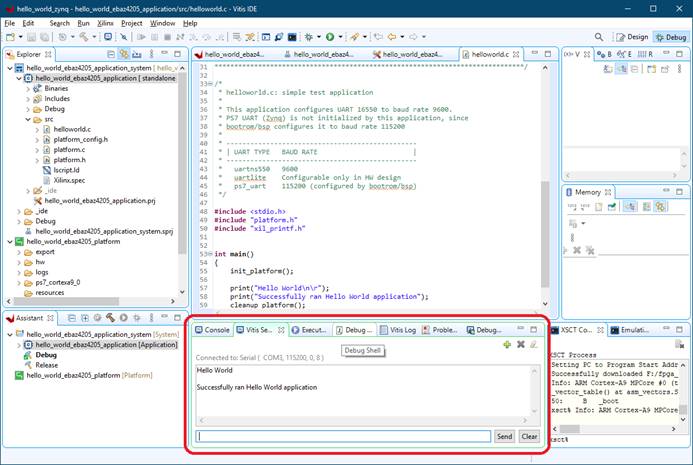The image size is (693, 465).
Task: Expand the Binaries node
Action: [29, 88]
